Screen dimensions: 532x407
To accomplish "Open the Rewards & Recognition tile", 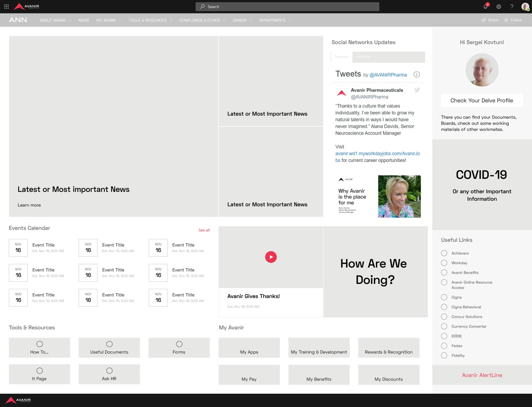I will [x=389, y=348].
